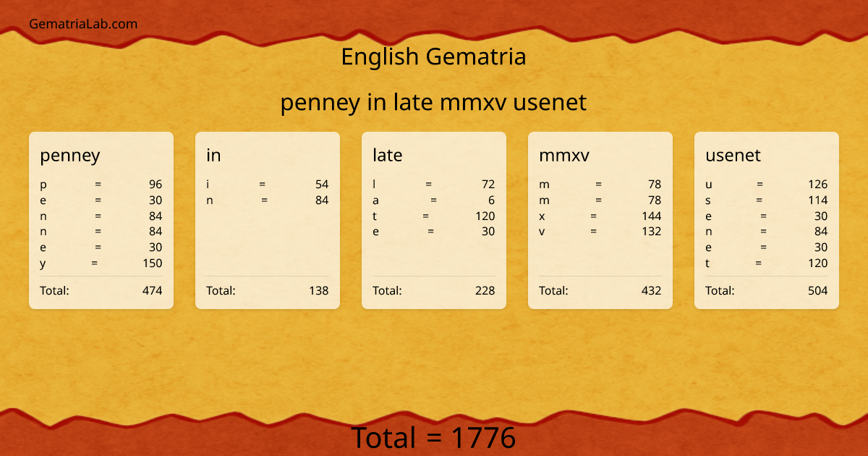This screenshot has width=868, height=456.
Task: Click the late card total 228
Action: 485,291
